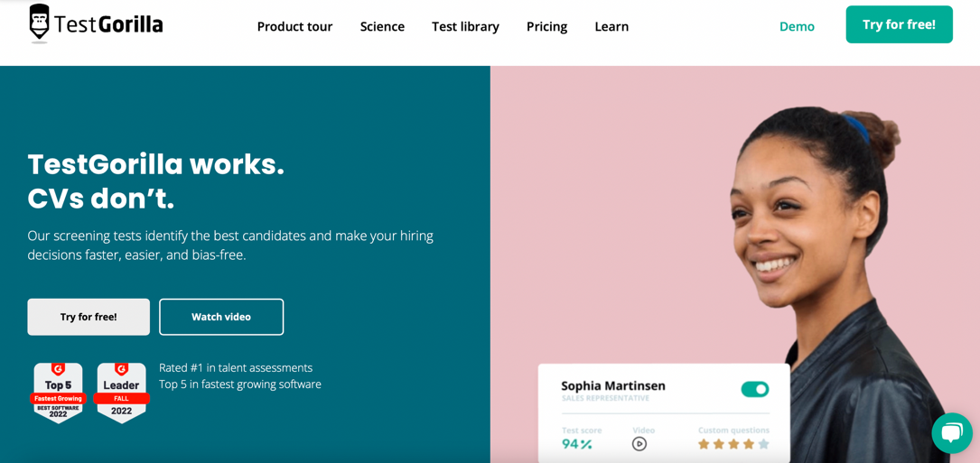The width and height of the screenshot is (980, 463).
Task: Click the "Top 5 in fastest growing software" text
Action: pyautogui.click(x=240, y=384)
